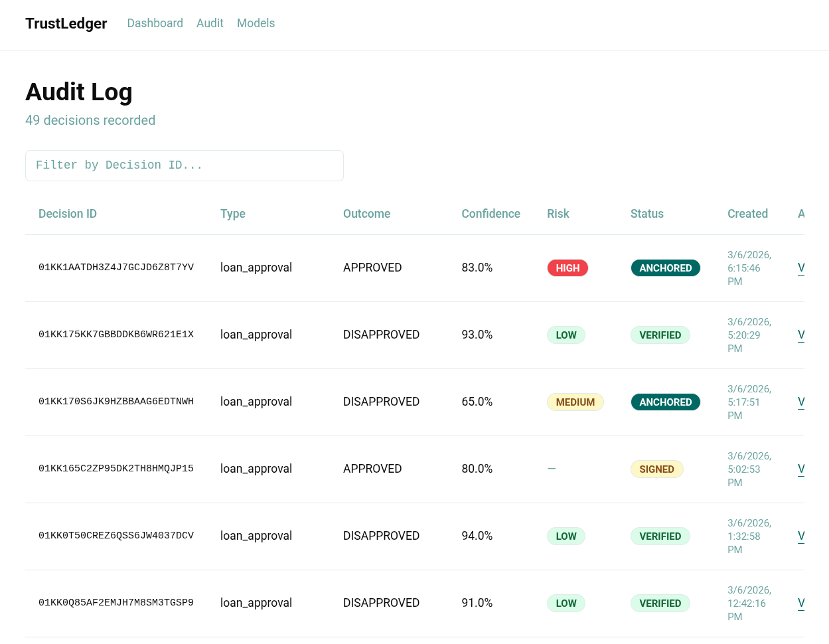829x644 pixels.
Task: Focus the Filter by Decision ID field
Action: tap(184, 165)
